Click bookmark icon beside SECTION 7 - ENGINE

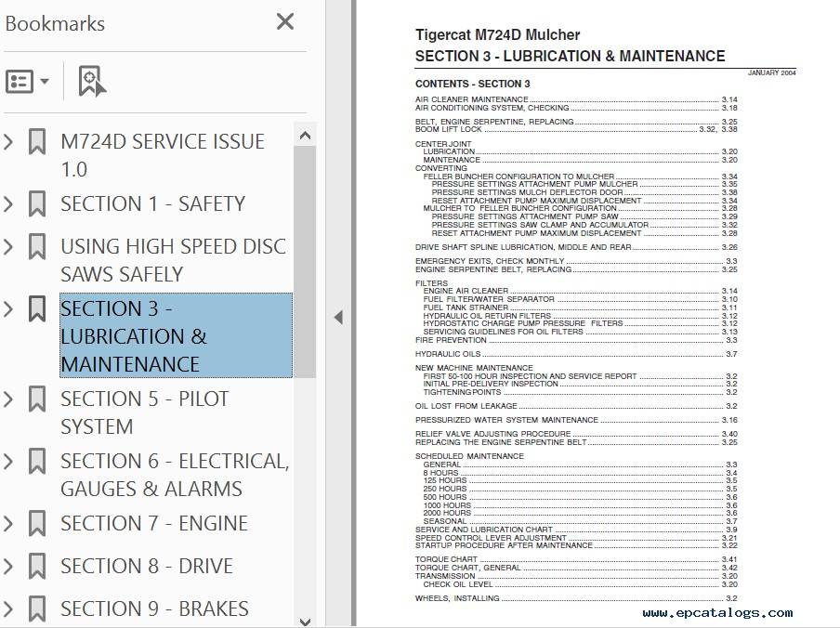click(37, 524)
